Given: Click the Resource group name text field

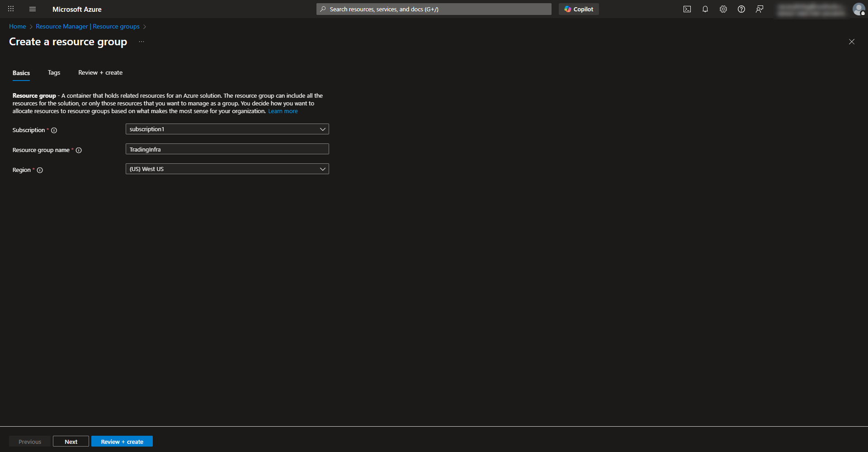Looking at the screenshot, I should tap(227, 149).
